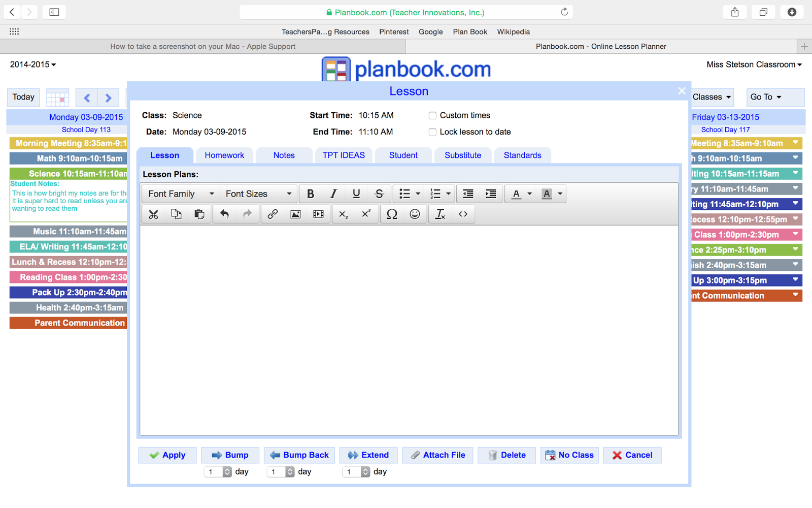This screenshot has height=508, width=812.
Task: Open the TPT IDEAS tab
Action: tap(344, 155)
